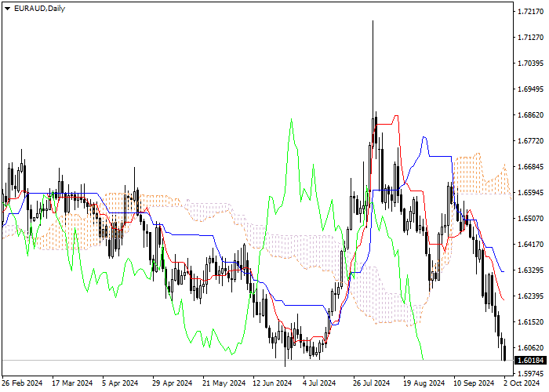Image resolution: width=549 pixels, height=392 pixels.
Task: Click the orange Ichimoku cloud in September
Action: [x=469, y=175]
